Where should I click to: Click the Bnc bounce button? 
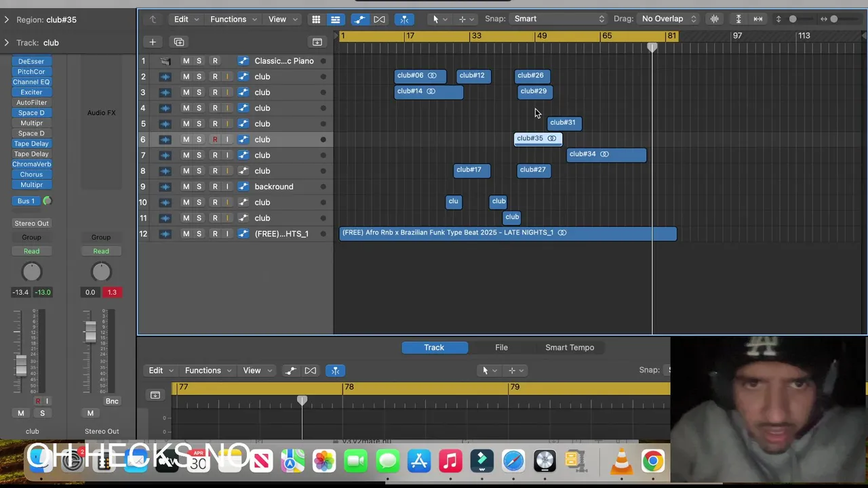point(112,401)
